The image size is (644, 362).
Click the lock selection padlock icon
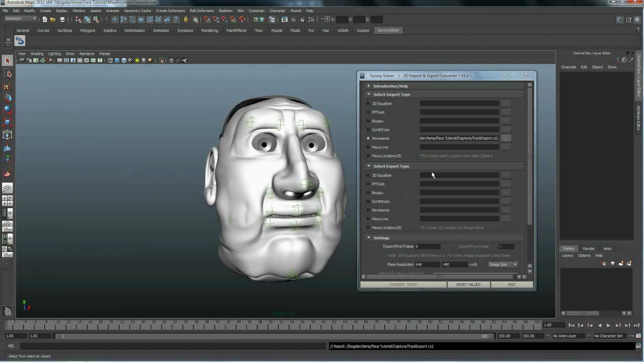(x=186, y=20)
